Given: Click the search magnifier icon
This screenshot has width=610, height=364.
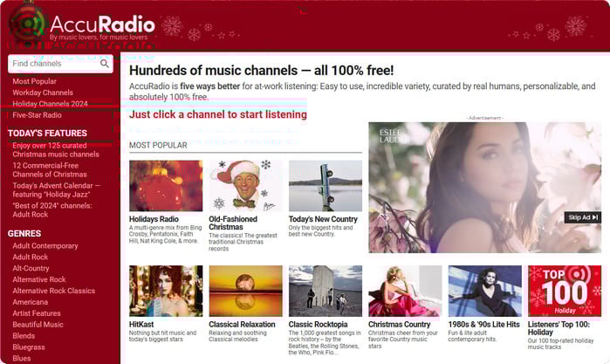Looking at the screenshot, I should pyautogui.click(x=104, y=64).
